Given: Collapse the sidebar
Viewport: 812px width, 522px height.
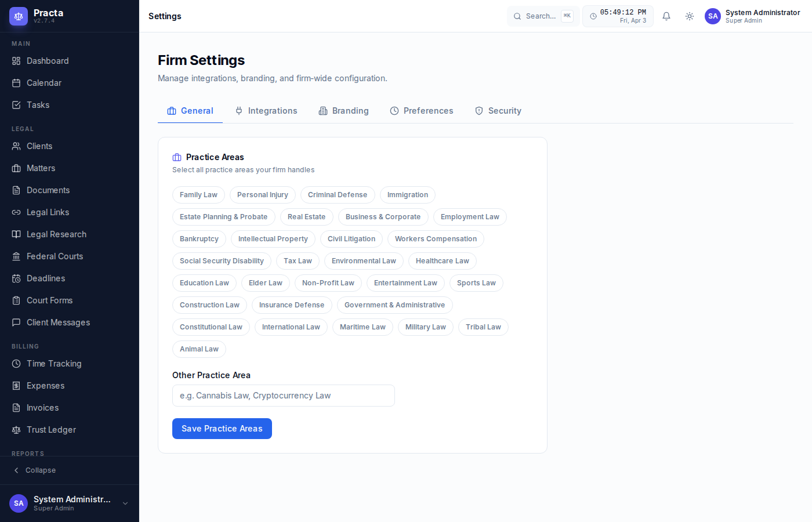Looking at the screenshot, I should [x=70, y=470].
